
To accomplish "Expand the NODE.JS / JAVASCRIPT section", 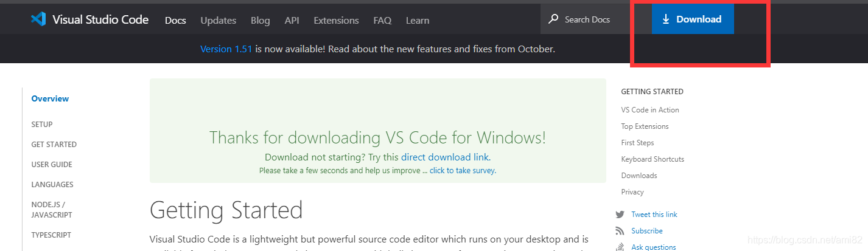I will click(52, 210).
